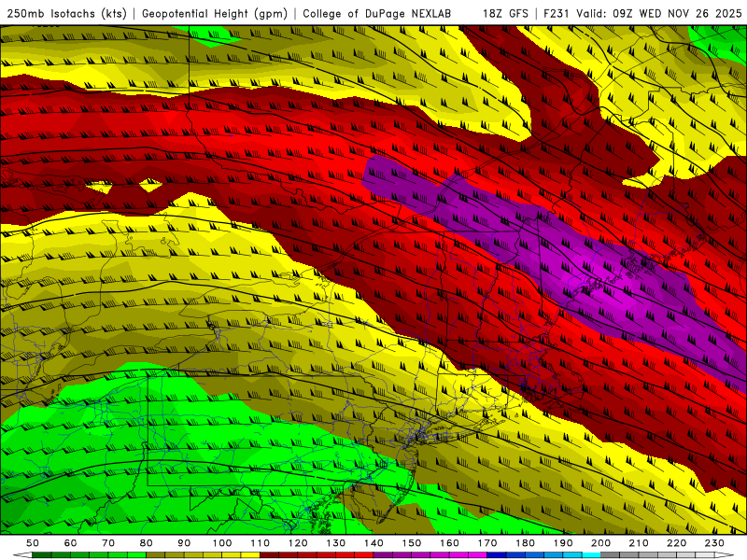The height and width of the screenshot is (560, 747).
Task: Click the '110' color scale label
Action: [x=260, y=543]
